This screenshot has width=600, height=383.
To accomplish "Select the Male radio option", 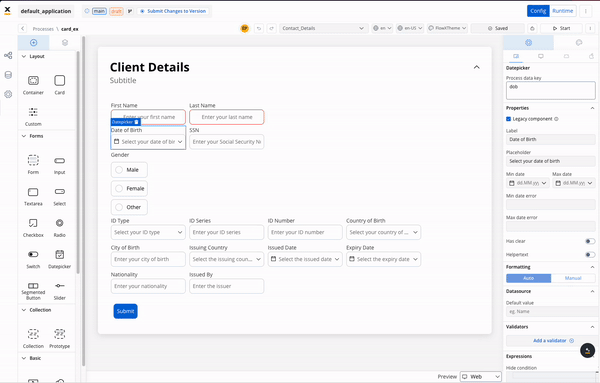I will tap(129, 170).
